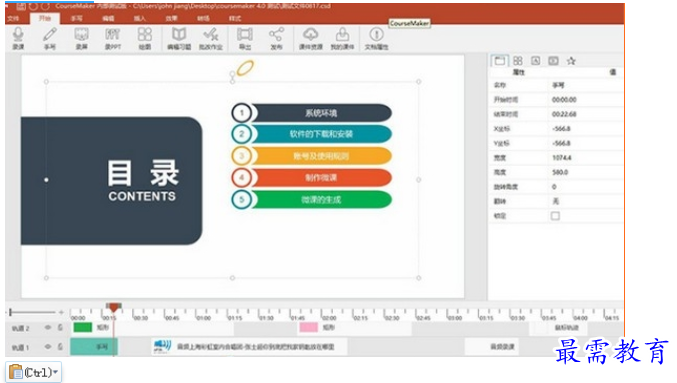Click the lock icon on 轨道 2
Image resolution: width=677 pixels, height=383 pixels.
[60, 328]
